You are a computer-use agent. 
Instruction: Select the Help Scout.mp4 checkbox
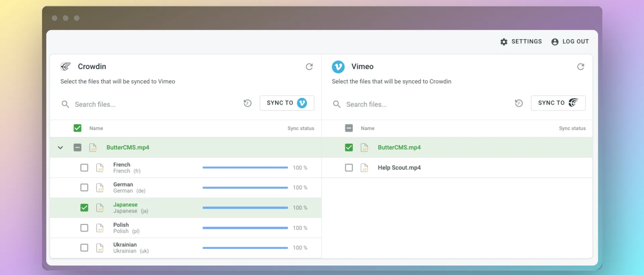[349, 168]
